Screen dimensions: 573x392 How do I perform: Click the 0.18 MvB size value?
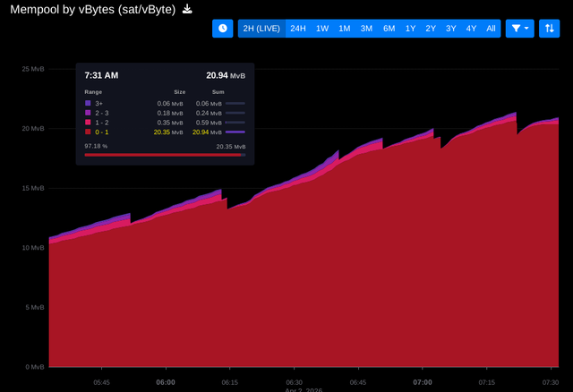pos(170,113)
